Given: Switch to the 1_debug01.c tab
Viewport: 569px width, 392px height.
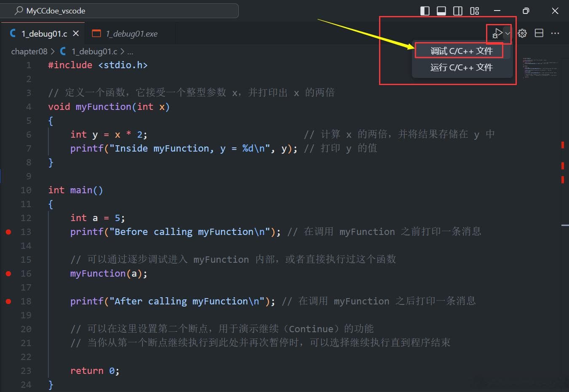Looking at the screenshot, I should [44, 34].
